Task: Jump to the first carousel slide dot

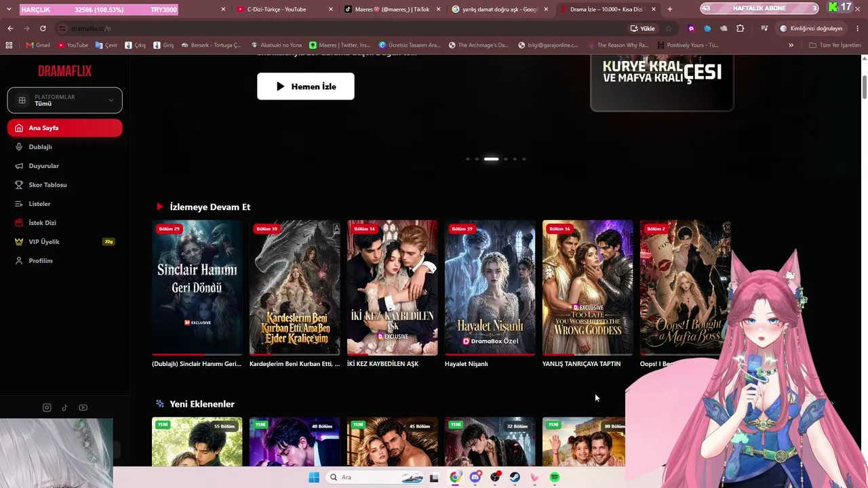Action: (x=467, y=159)
